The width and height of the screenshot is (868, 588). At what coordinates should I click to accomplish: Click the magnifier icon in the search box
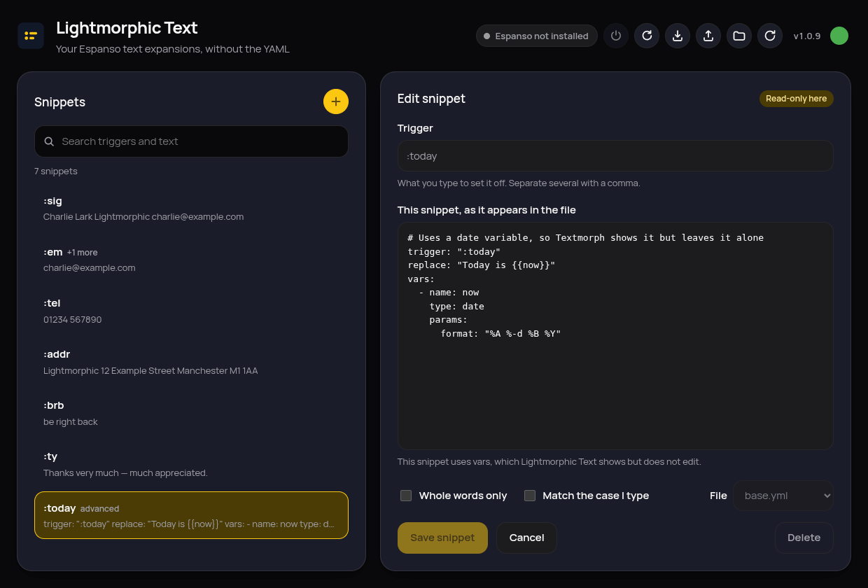(x=50, y=141)
